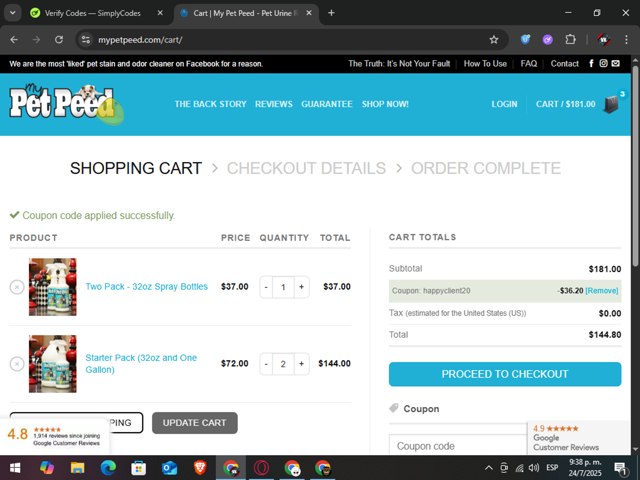Open the LOGIN link
This screenshot has height=480, width=640.
pyautogui.click(x=504, y=104)
